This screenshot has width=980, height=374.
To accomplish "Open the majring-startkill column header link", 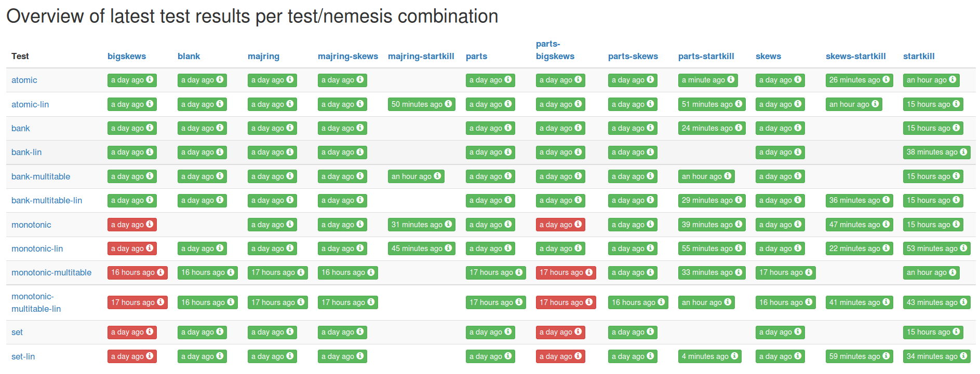I will click(421, 56).
